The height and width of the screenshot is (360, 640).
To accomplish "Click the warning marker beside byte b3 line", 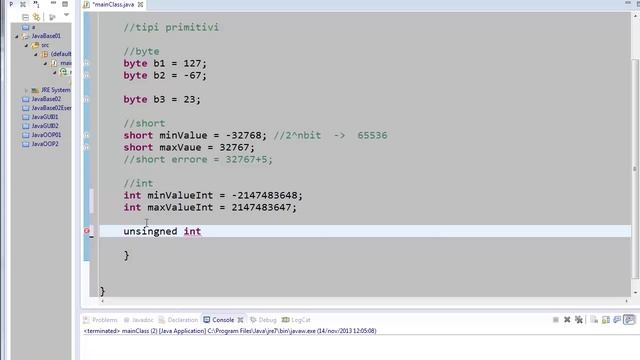I will pyautogui.click(x=87, y=99).
